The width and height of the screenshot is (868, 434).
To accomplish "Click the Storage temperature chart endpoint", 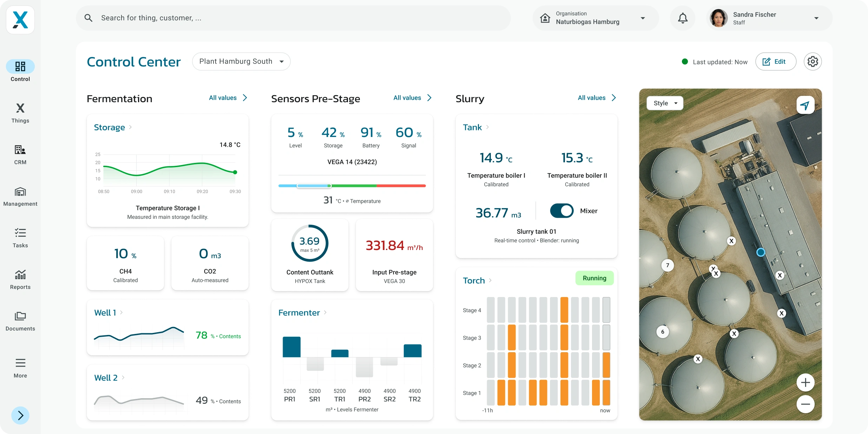I will (x=235, y=172).
